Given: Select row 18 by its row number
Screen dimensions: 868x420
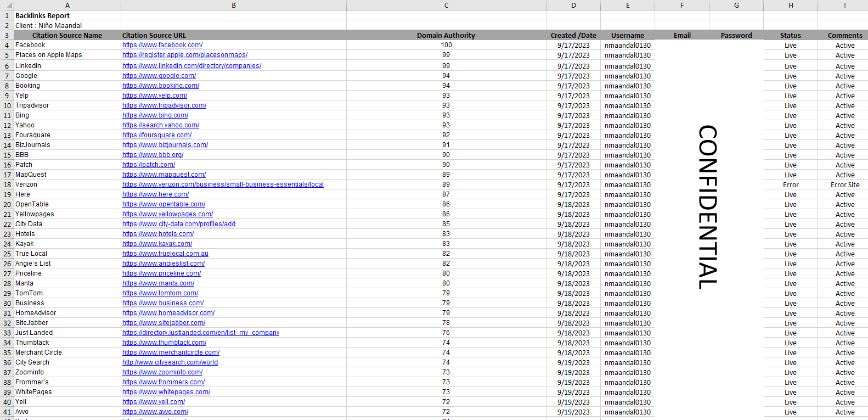Looking at the screenshot, I should click(7, 184).
